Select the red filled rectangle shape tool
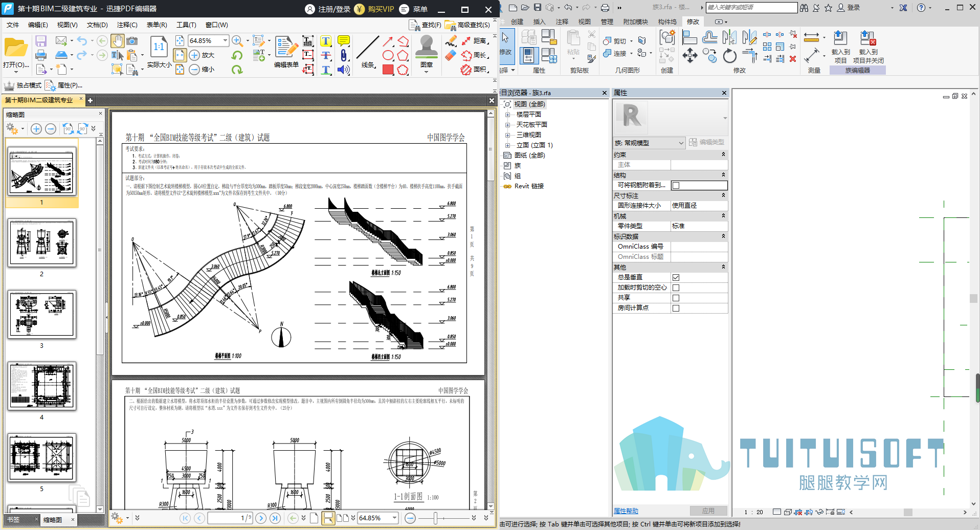The image size is (980, 530). tap(388, 70)
